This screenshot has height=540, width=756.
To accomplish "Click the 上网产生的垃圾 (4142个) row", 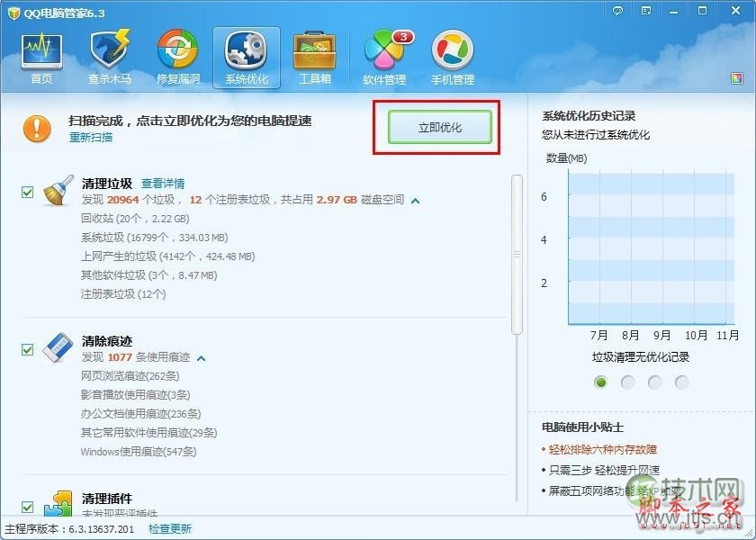I will 167,256.
